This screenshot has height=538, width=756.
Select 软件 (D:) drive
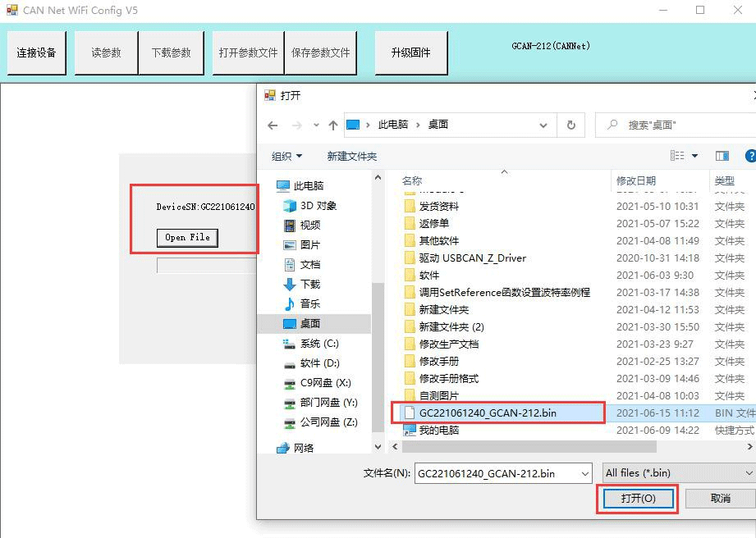[x=319, y=363]
